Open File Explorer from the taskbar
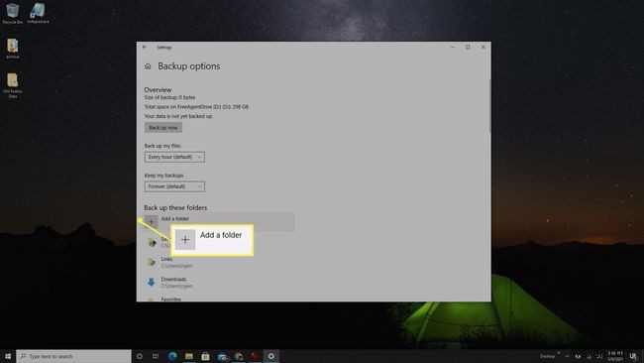Viewport: 644px width, 363px height. click(189, 356)
